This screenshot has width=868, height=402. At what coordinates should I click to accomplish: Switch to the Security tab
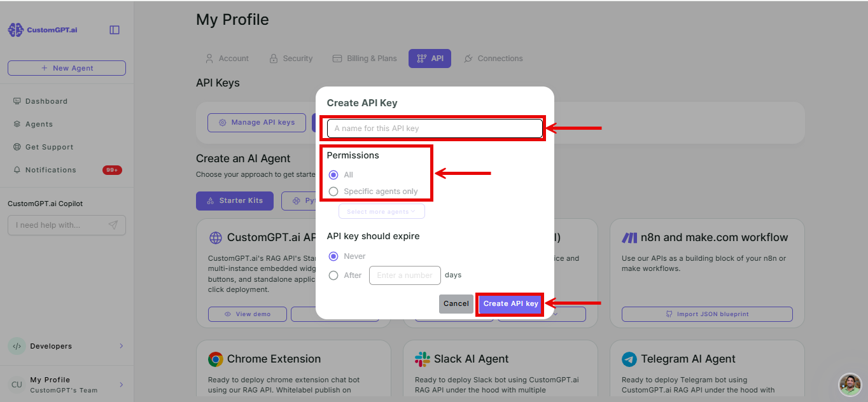pos(291,59)
